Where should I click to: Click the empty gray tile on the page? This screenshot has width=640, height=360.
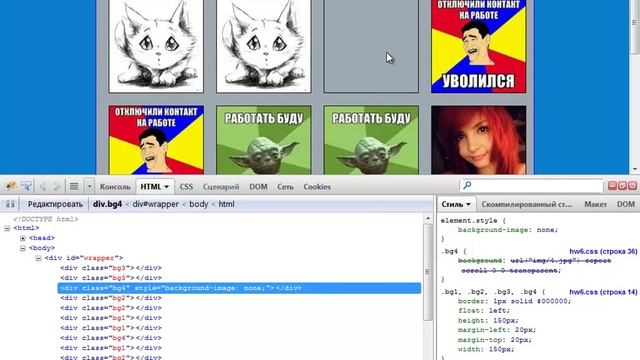pos(371,46)
